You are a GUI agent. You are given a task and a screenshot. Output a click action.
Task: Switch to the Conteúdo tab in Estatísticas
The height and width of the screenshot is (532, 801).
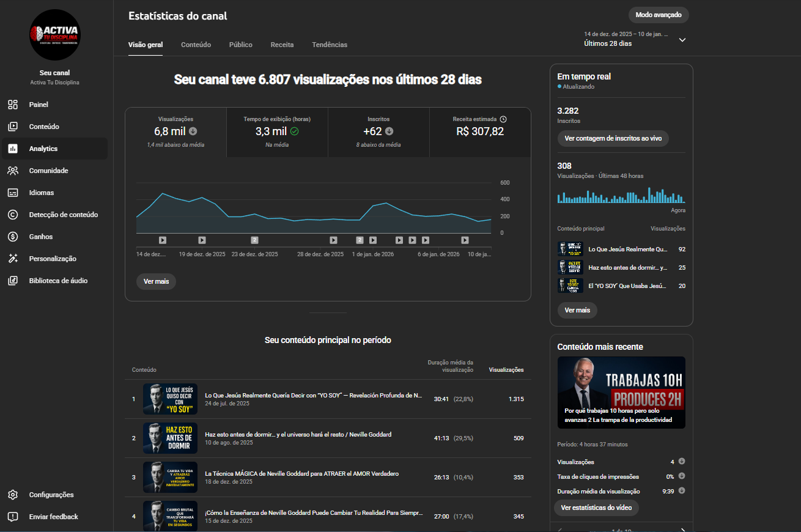(x=196, y=45)
